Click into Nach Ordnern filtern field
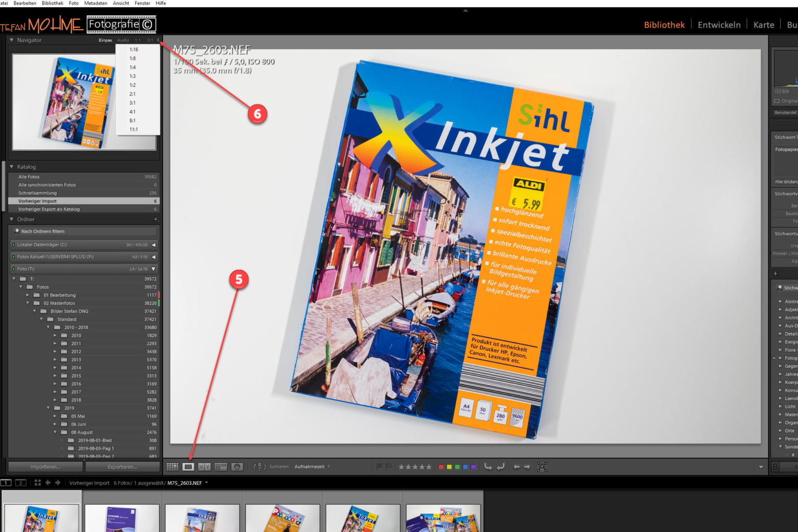 click(84, 231)
